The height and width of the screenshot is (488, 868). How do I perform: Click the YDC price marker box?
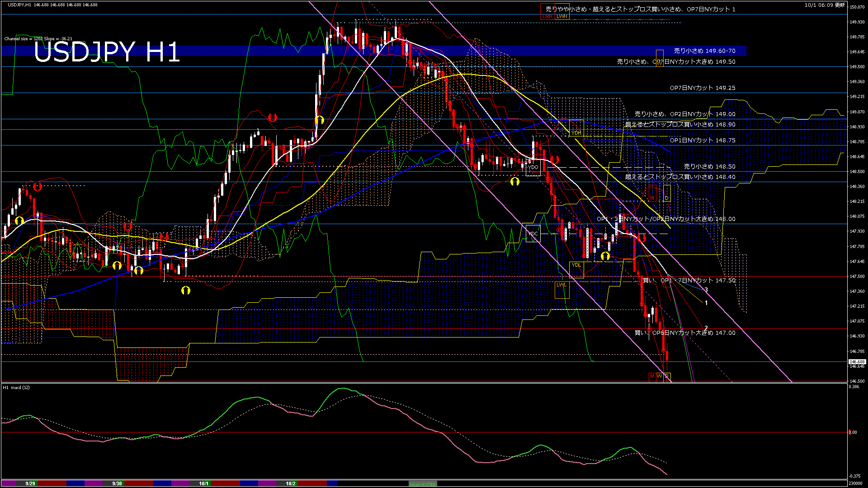[x=533, y=234]
